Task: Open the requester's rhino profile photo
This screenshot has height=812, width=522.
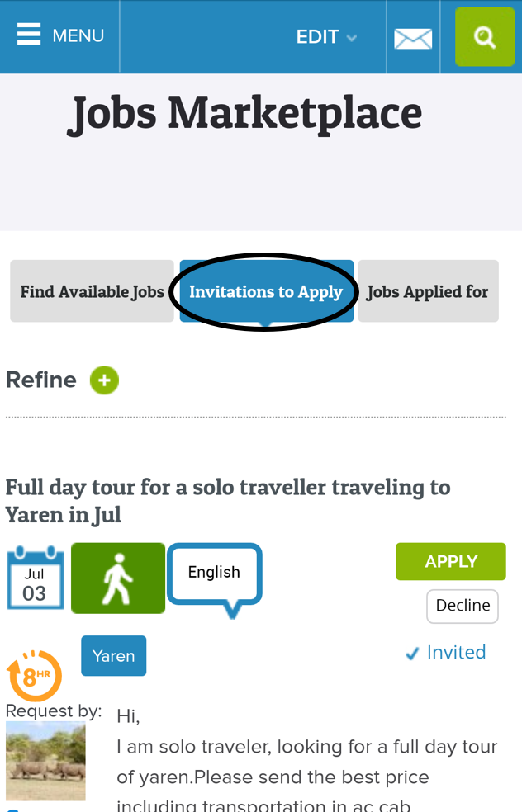Action: pos(45,761)
